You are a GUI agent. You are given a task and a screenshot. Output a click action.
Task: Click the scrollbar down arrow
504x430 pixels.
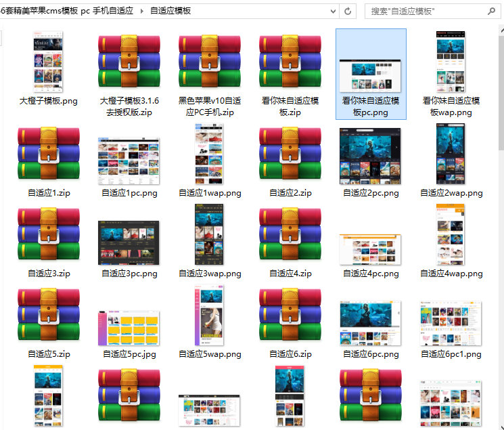502,427
